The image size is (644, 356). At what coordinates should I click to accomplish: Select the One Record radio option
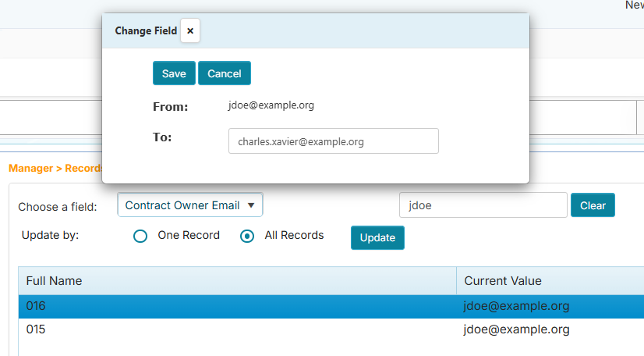[140, 236]
